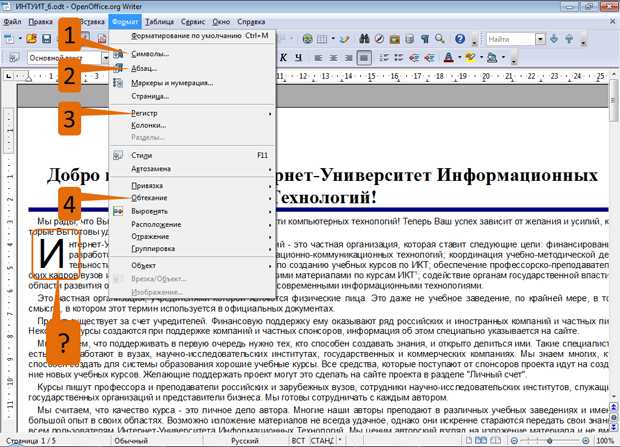This screenshot has width=620, height=447.
Task: Open the background color dropdown arrow
Action: pyautogui.click(x=503, y=58)
